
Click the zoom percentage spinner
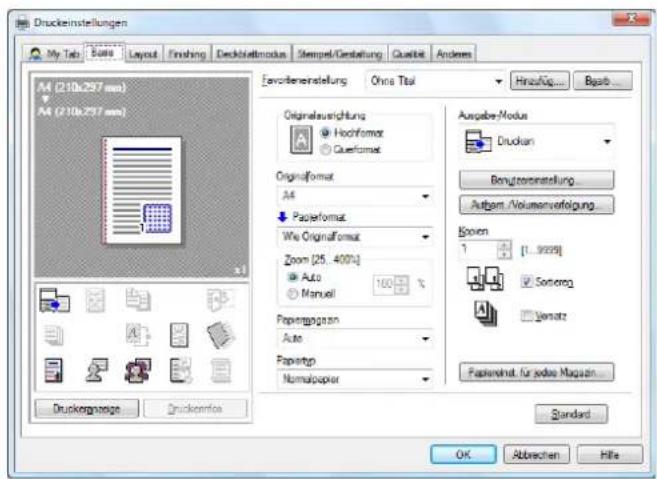point(401,285)
